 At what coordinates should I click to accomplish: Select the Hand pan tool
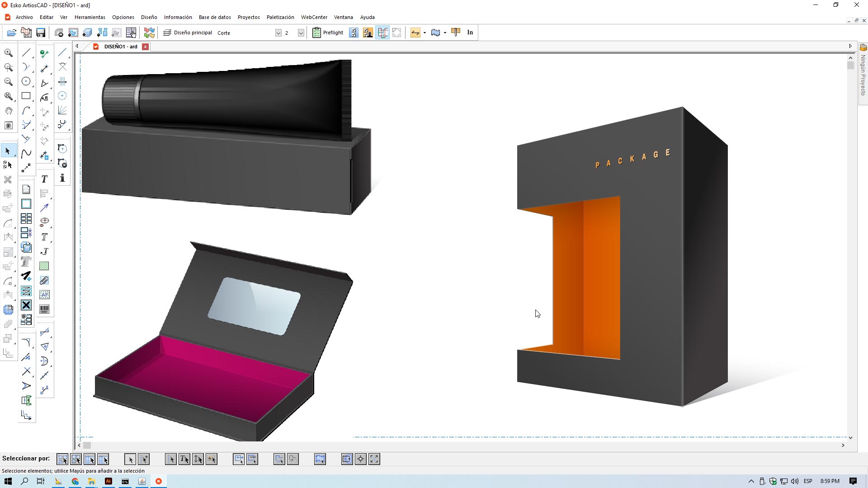click(8, 111)
